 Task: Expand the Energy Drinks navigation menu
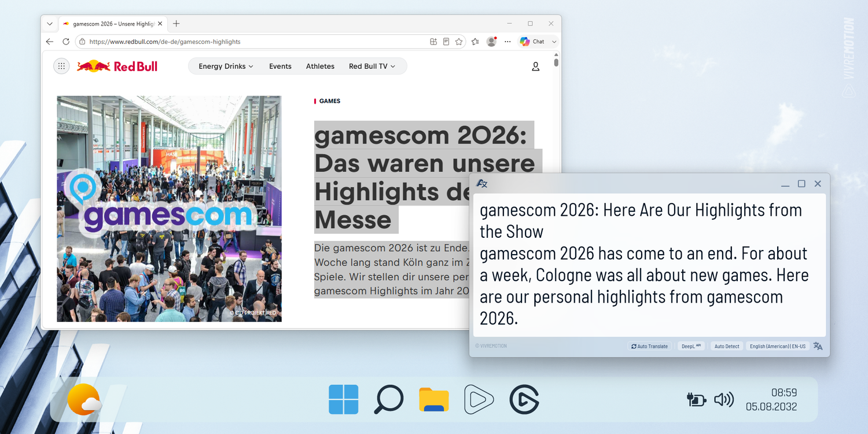coord(226,67)
